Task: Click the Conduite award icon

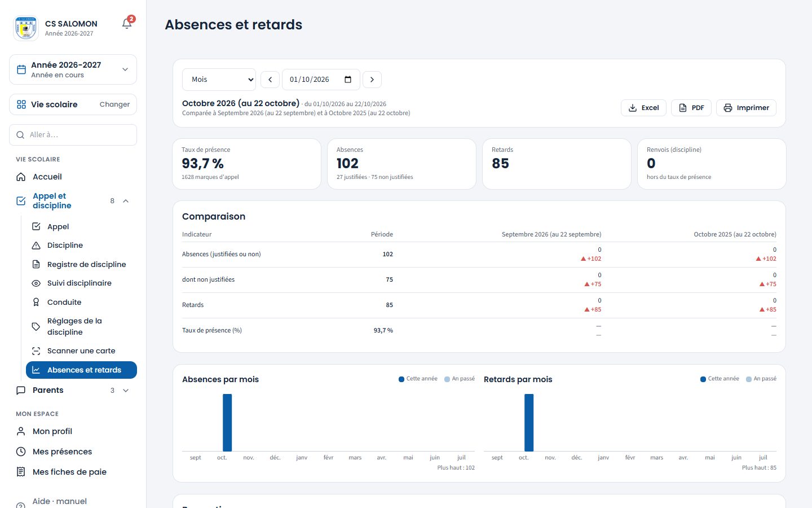Action: point(36,302)
